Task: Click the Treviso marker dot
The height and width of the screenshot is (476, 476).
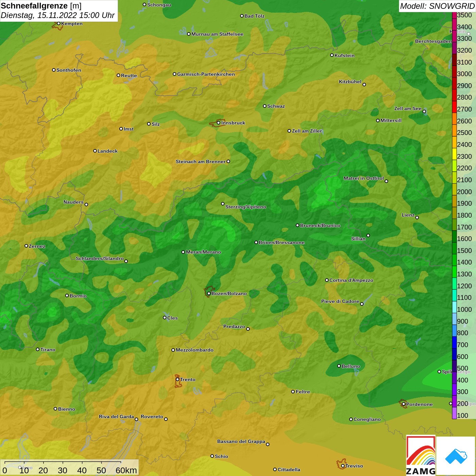Action: tap(343, 466)
